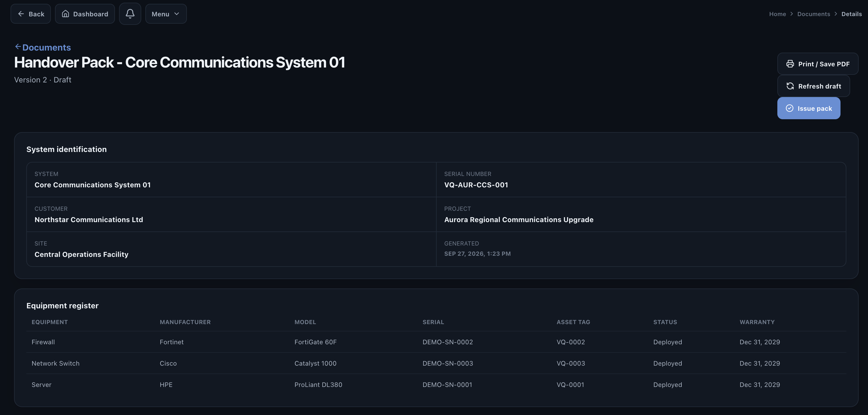Click serial DEMO-SN-0003
Screen dimensions: 868x415
(x=447, y=363)
